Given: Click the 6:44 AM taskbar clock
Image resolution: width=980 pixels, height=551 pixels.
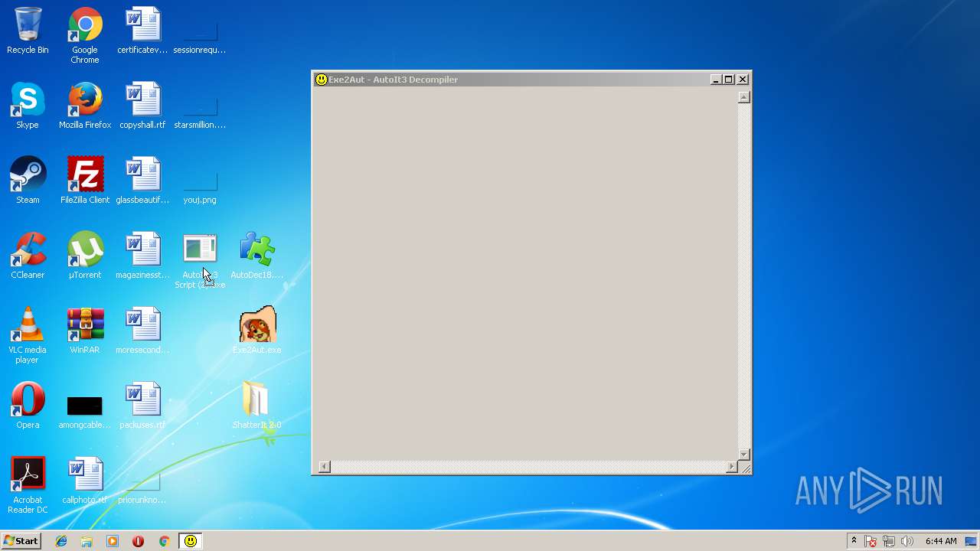Looking at the screenshot, I should click(x=940, y=541).
